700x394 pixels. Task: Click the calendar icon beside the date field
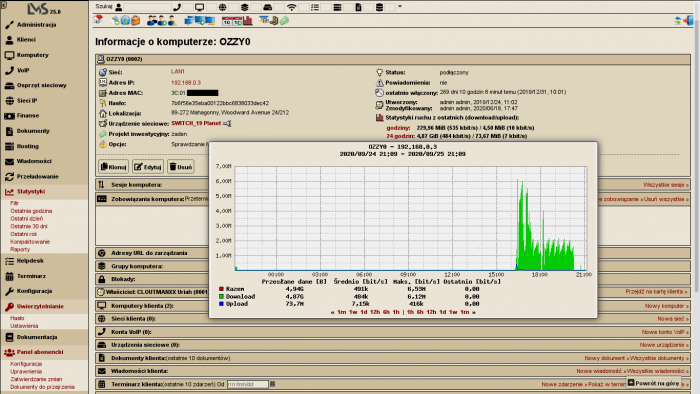(x=272, y=384)
